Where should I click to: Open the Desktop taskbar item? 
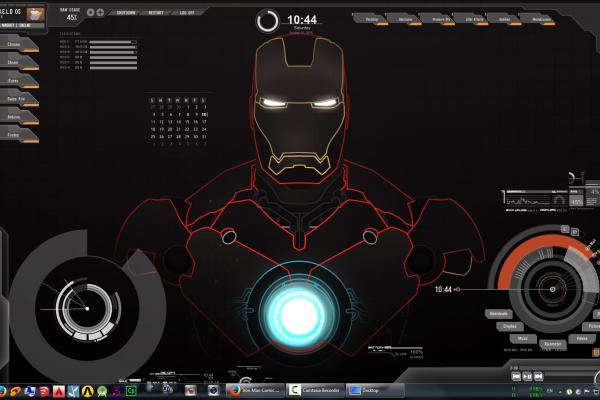pos(376,390)
